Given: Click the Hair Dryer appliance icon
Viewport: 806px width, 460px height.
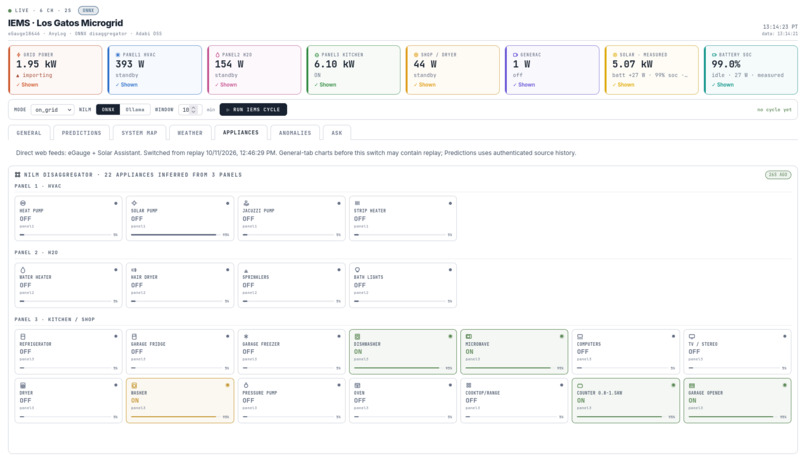Looking at the screenshot, I should point(134,269).
